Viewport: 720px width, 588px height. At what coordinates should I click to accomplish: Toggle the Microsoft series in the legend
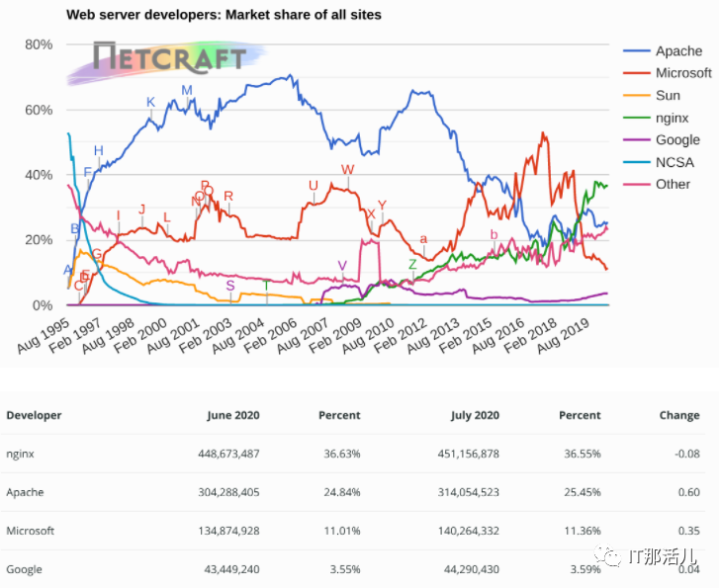click(x=682, y=73)
